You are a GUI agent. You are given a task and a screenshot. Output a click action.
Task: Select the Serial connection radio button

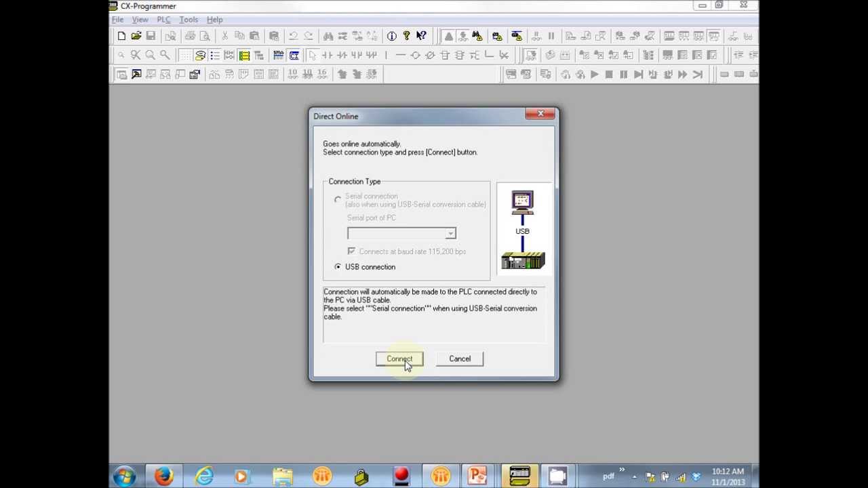pos(338,199)
